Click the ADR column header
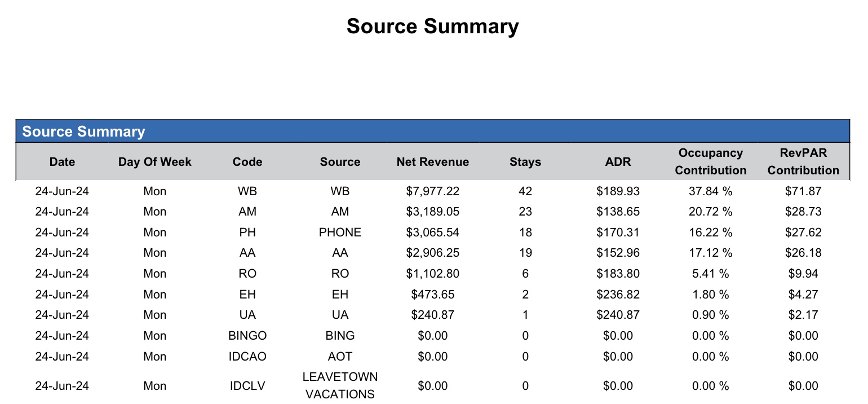The image size is (868, 404). pyautogui.click(x=618, y=162)
